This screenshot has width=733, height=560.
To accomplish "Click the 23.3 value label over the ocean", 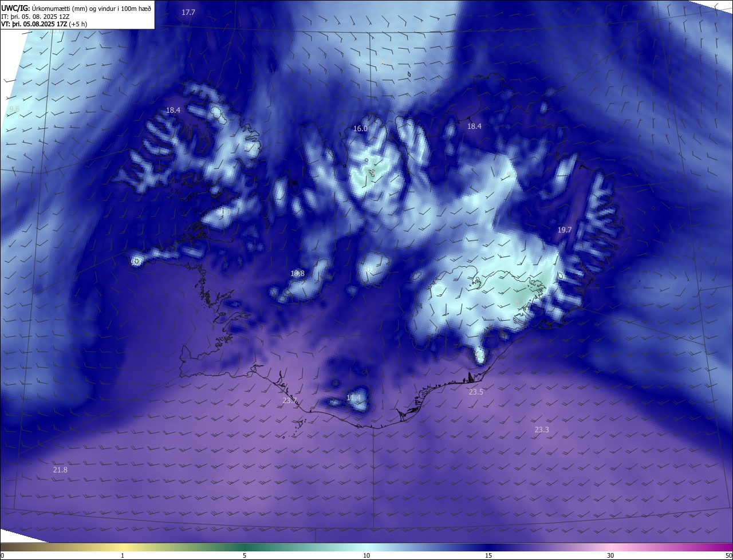I will [x=542, y=430].
